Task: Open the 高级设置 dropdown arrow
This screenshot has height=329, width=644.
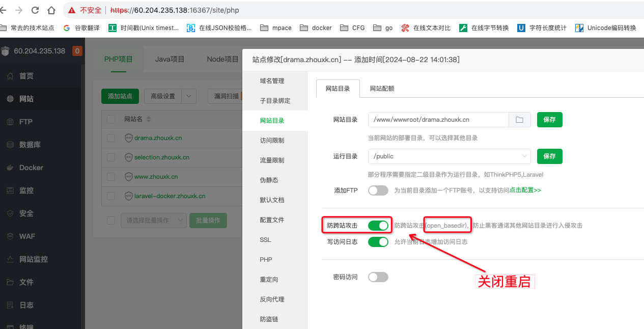Action: point(188,96)
